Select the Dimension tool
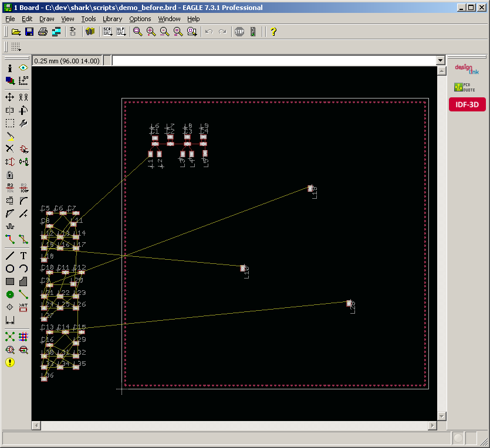This screenshot has height=448, width=490. [10, 320]
